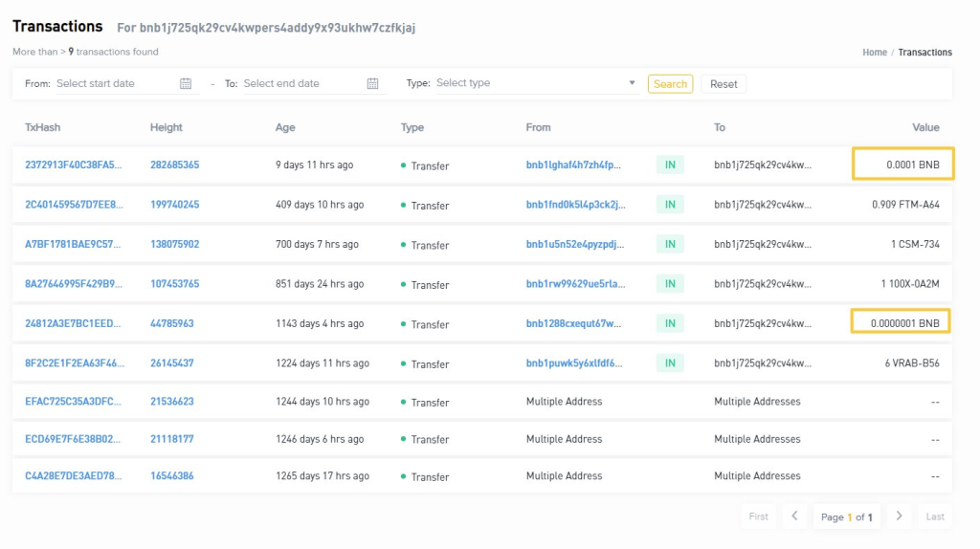Open sender address bnb1288cxequt67w...
Image resolution: width=980 pixels, height=549 pixels.
(x=573, y=323)
